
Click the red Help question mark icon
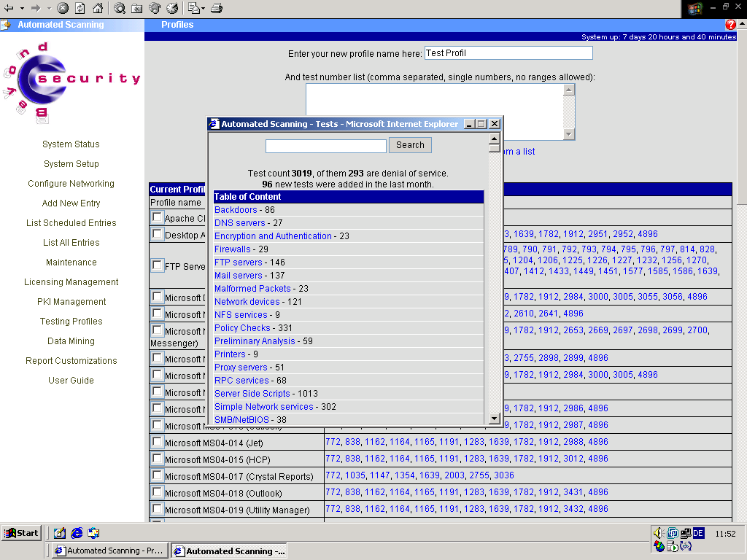(x=730, y=25)
